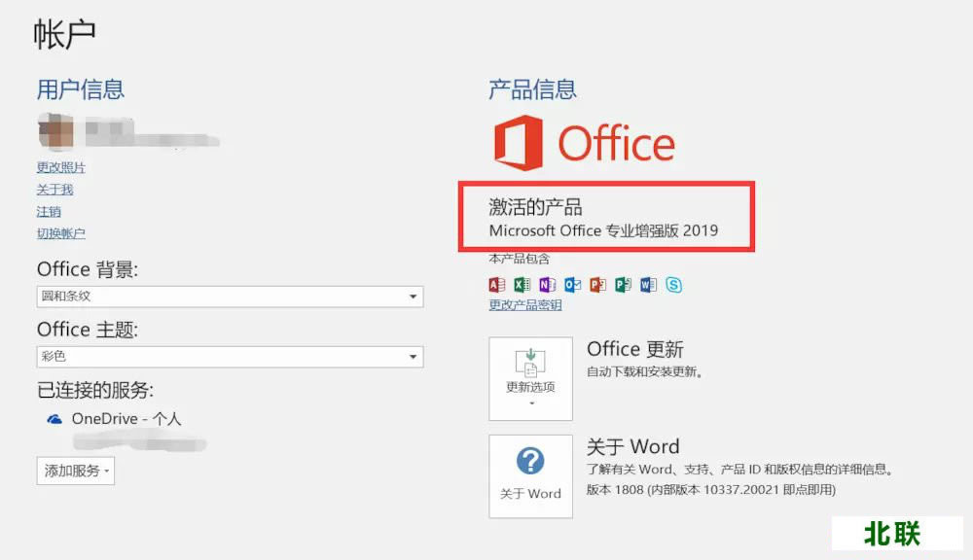Click the Skype for Business icon
Screen dimensions: 973x560
(x=673, y=285)
